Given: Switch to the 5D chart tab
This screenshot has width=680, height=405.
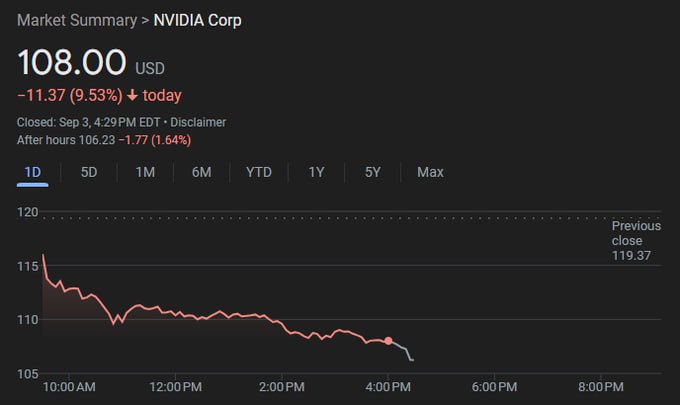Looking at the screenshot, I should pyautogui.click(x=89, y=172).
